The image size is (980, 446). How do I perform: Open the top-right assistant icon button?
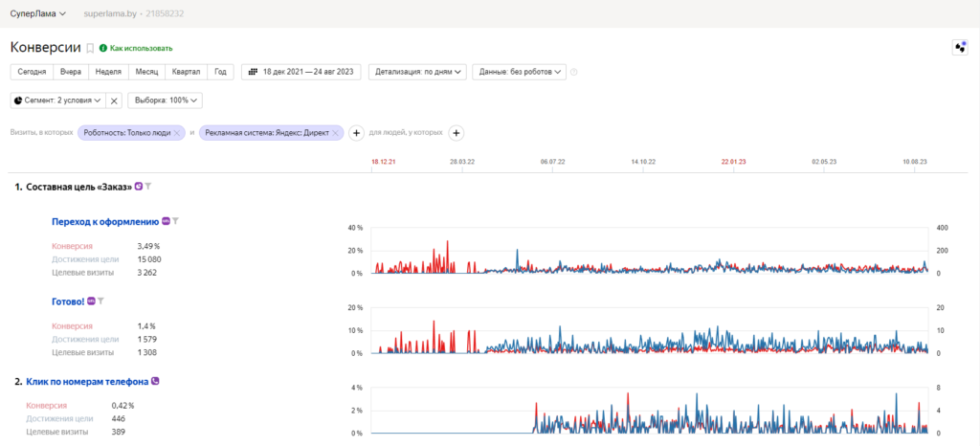click(x=959, y=48)
